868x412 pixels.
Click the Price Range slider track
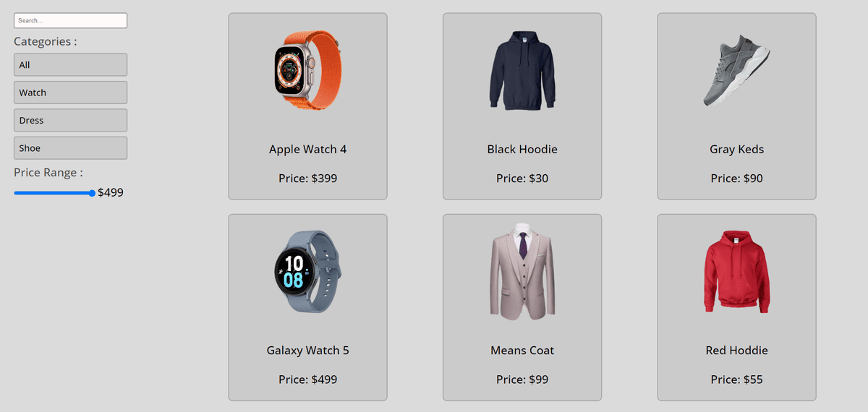click(x=54, y=193)
